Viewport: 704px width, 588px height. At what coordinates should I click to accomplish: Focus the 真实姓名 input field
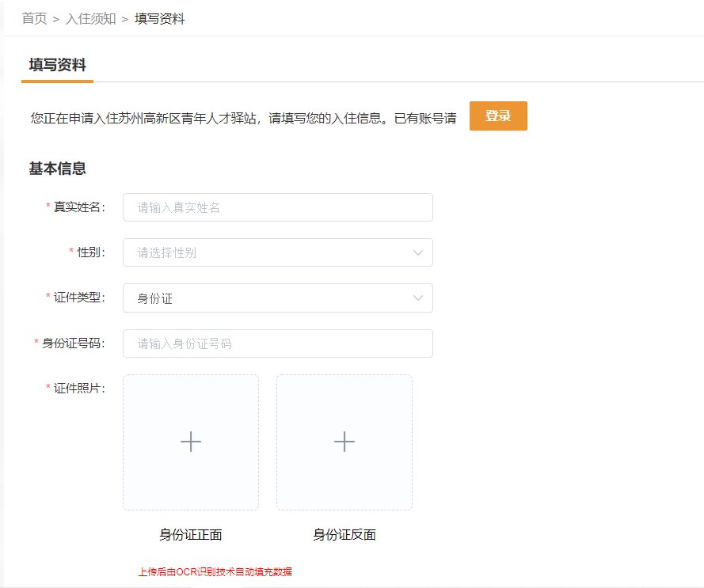(277, 207)
